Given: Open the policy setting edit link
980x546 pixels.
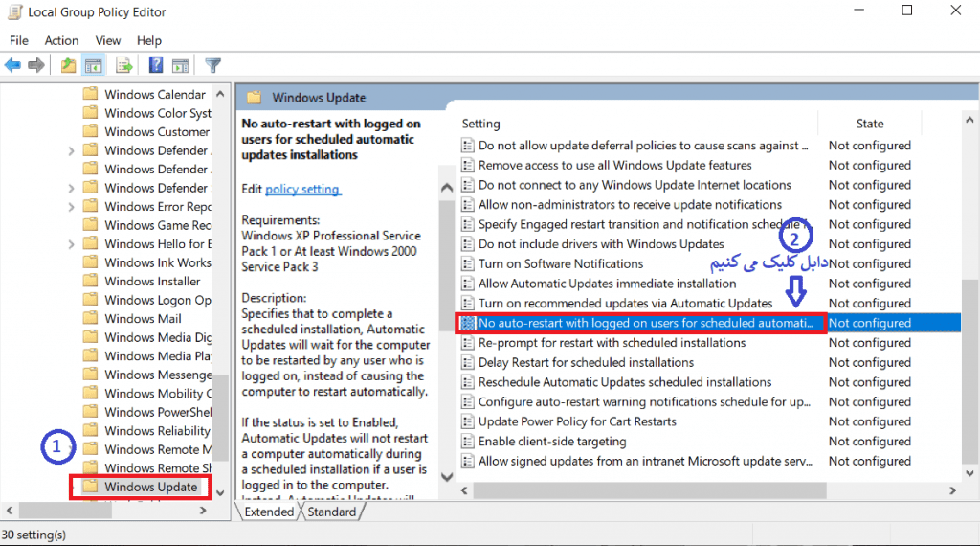Looking at the screenshot, I should coord(302,189).
